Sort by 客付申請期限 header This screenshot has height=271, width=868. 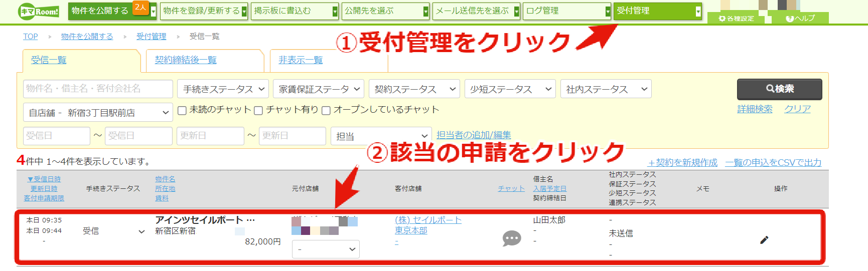tap(44, 198)
